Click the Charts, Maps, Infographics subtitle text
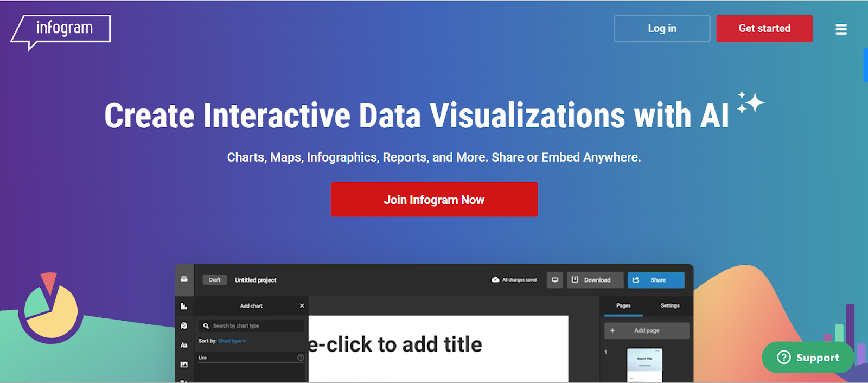 point(434,157)
